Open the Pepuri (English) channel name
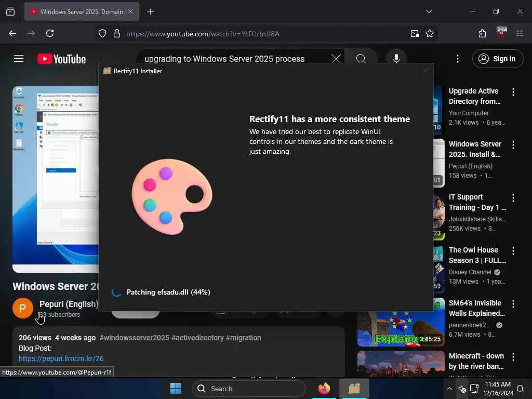532x399 pixels. click(x=69, y=304)
